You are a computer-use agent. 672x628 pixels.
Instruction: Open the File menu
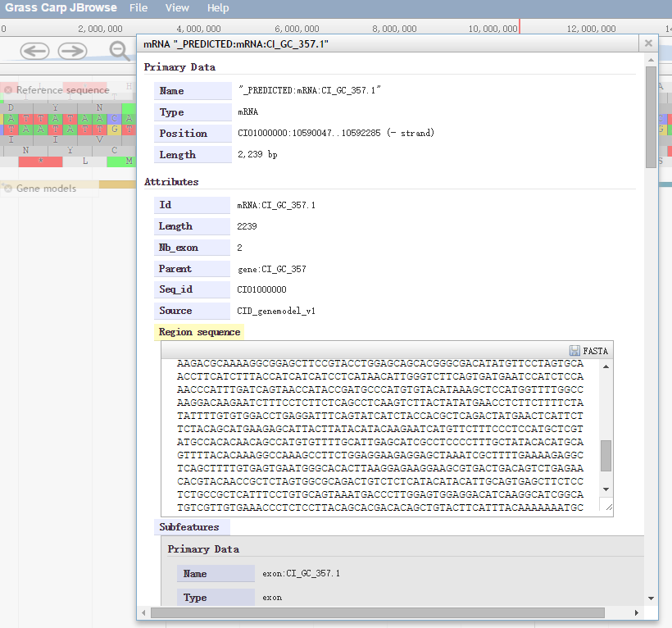(138, 8)
